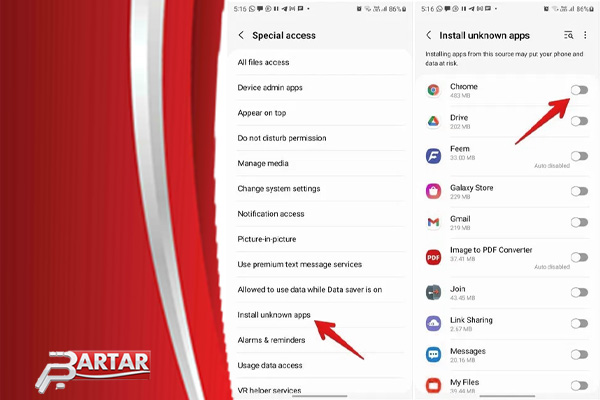Click the Chrome app icon
The width and height of the screenshot is (600, 400).
pyautogui.click(x=433, y=90)
